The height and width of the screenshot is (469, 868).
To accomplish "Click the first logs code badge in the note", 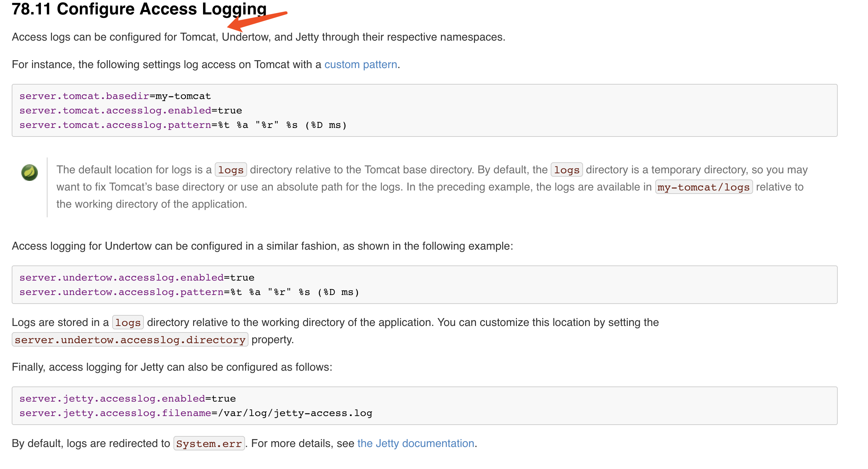I will point(231,169).
